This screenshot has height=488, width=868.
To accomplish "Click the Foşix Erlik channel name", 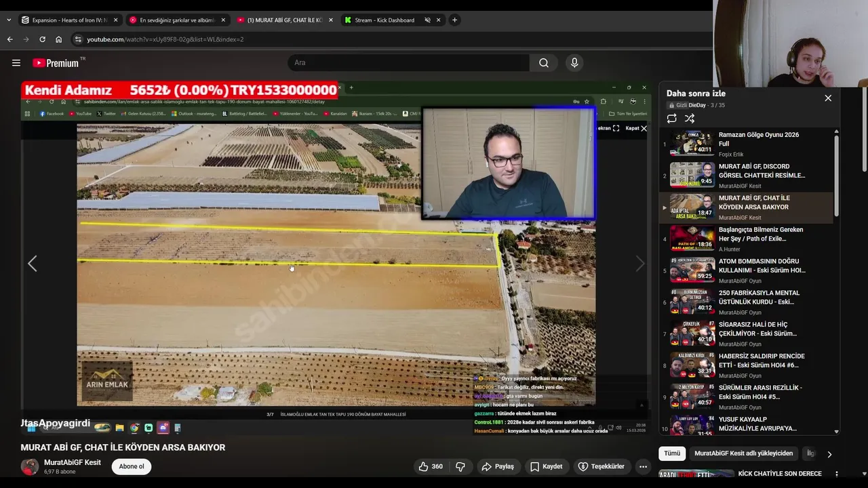I will pyautogui.click(x=731, y=155).
